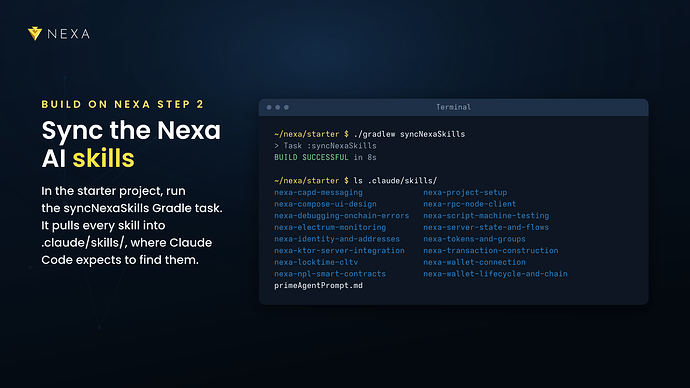
Task: Click the NEXA wordmark text
Action: [69, 34]
